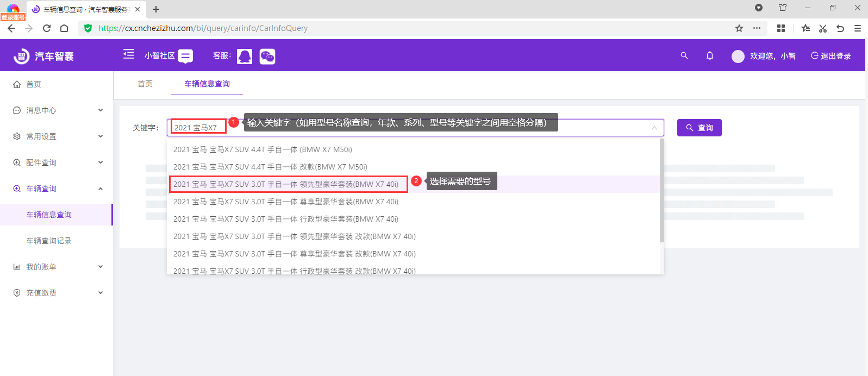Expand the 常用设置 sidebar menu
Viewport: 868px width, 376px height.
(57, 136)
